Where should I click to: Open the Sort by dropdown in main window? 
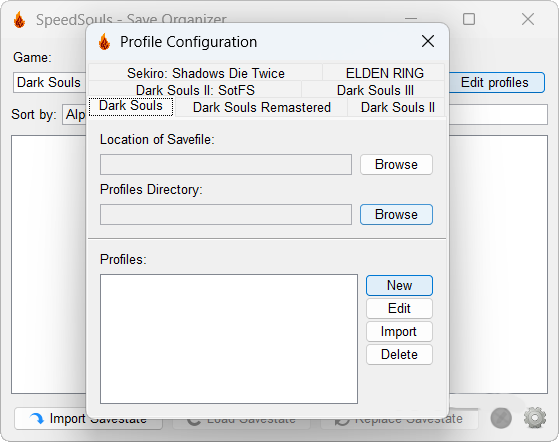click(x=74, y=114)
